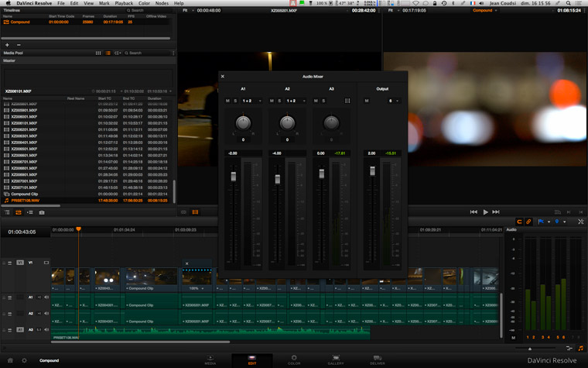Open Media Pool sort order dropdown
Screen dimensions: 588x368
point(118,53)
